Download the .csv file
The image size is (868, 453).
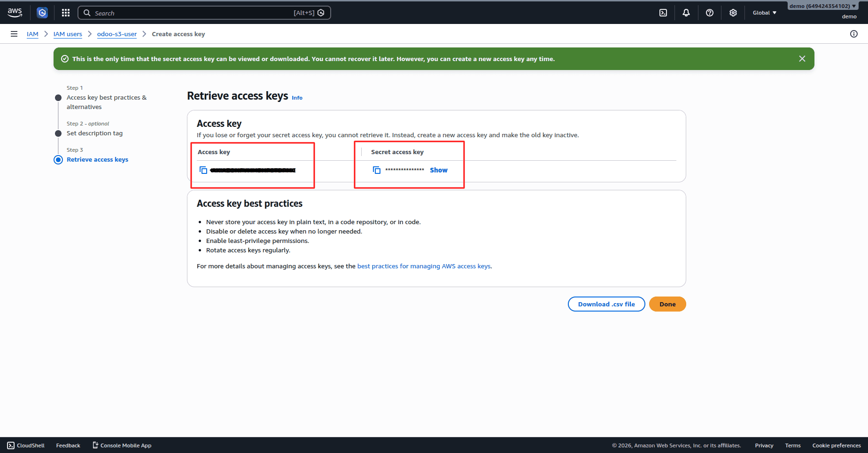tap(606, 304)
